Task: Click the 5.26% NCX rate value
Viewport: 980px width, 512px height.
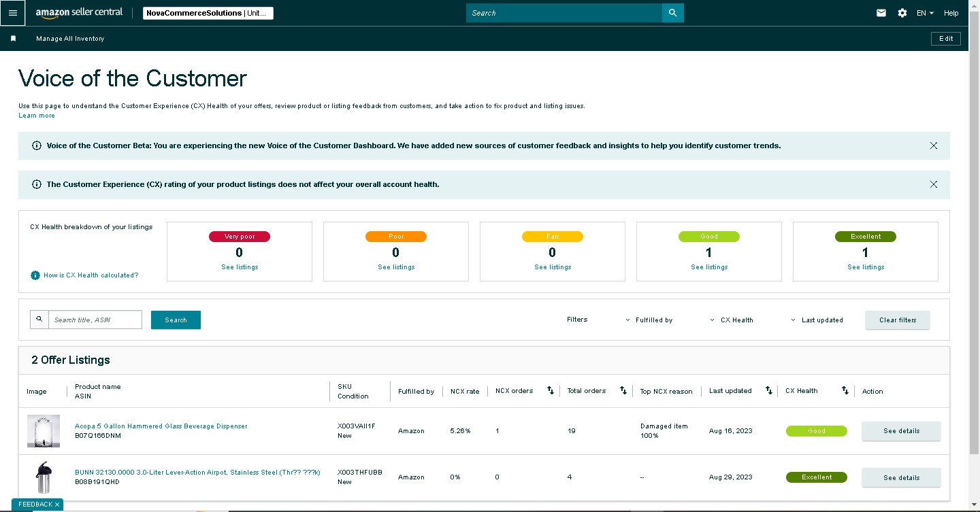Action: (461, 431)
